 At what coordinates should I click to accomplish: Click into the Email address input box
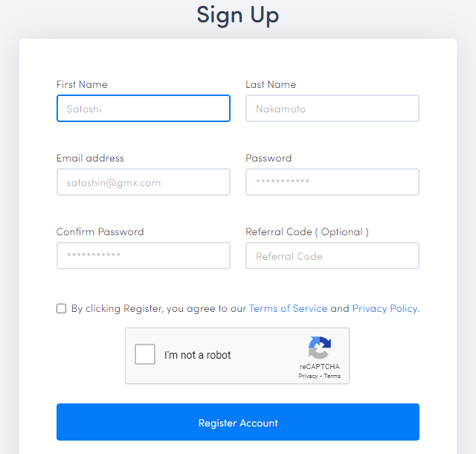[144, 182]
